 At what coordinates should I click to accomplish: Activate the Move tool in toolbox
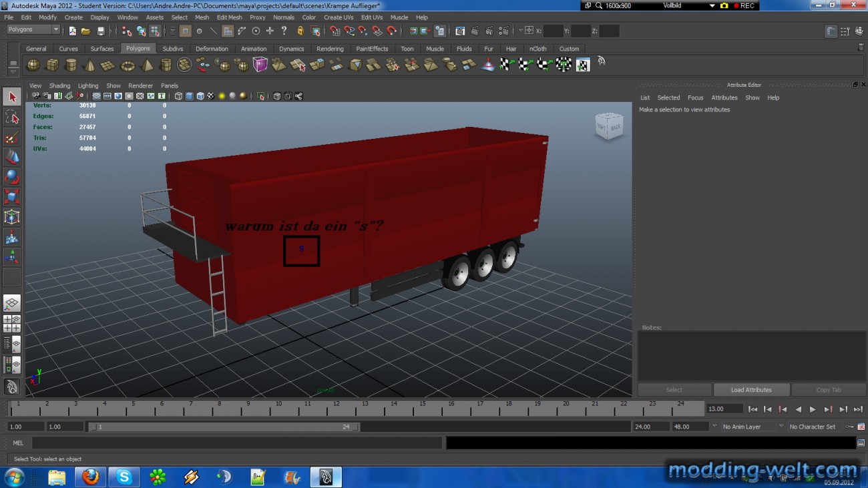click(x=12, y=158)
